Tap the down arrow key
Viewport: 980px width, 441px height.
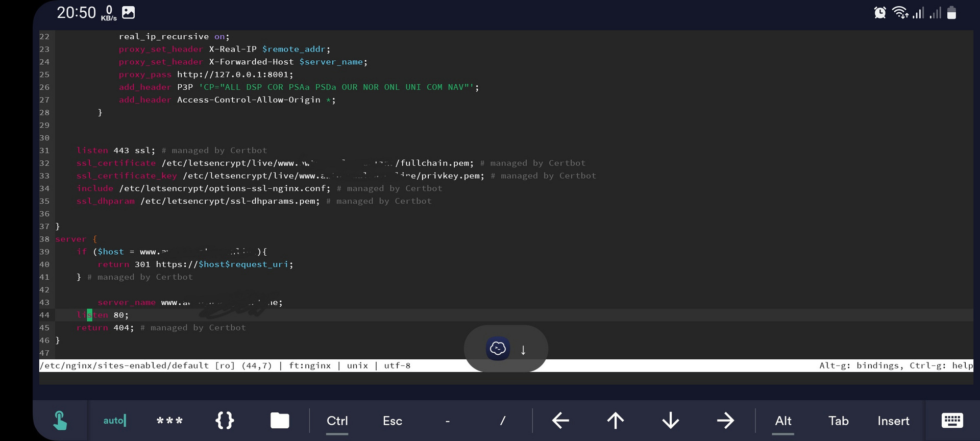point(671,421)
